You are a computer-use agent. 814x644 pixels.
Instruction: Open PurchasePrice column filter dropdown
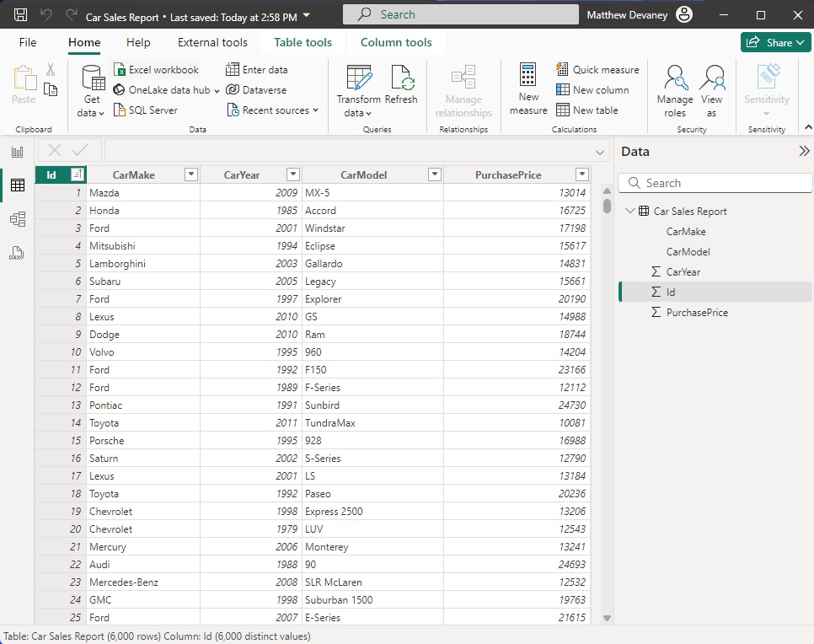[582, 174]
